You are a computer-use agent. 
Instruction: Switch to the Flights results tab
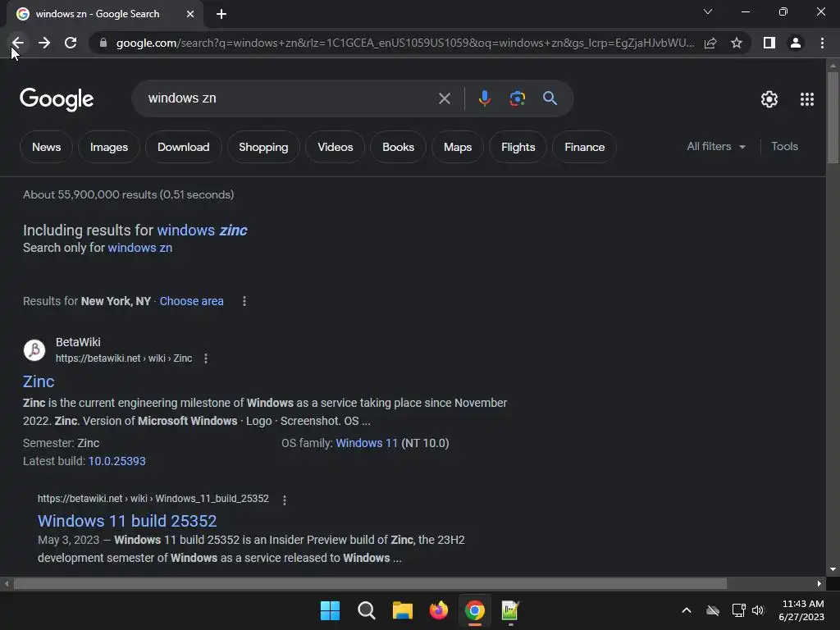coord(518,147)
